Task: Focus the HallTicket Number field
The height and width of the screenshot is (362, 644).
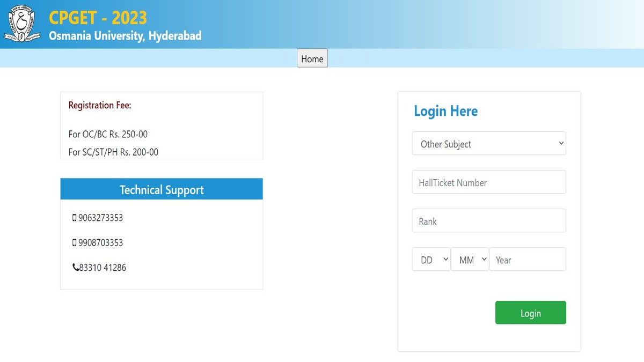Action: [489, 182]
